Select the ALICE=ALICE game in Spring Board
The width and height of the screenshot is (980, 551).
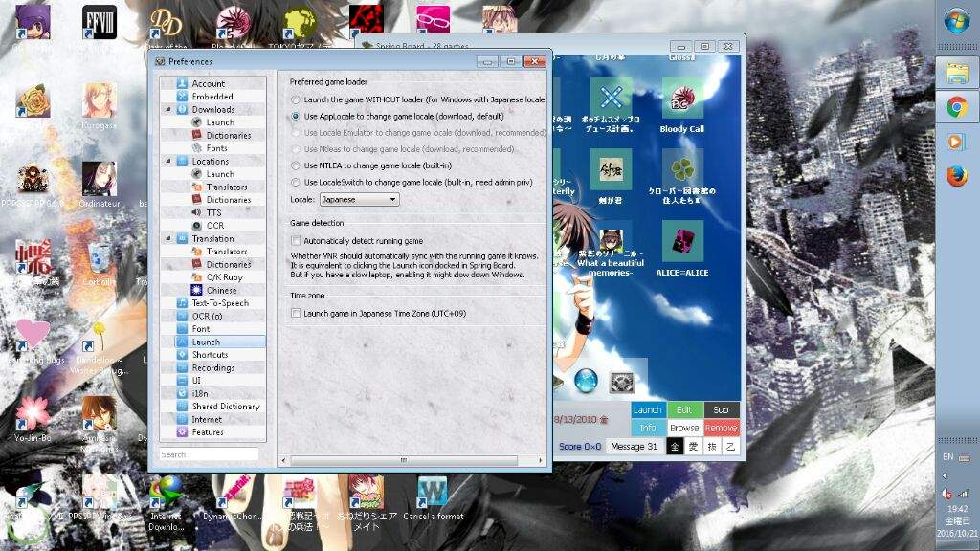[x=681, y=250]
